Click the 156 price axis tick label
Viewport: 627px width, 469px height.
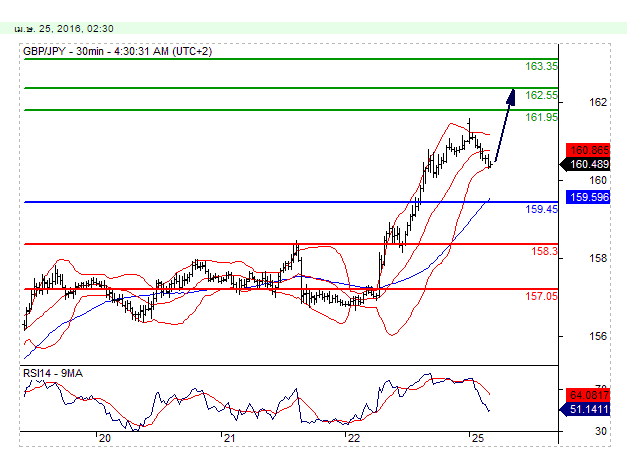pos(599,336)
